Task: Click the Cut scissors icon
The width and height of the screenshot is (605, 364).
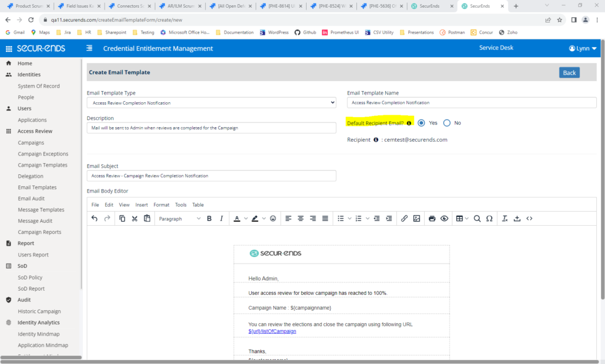Action: [x=135, y=219]
